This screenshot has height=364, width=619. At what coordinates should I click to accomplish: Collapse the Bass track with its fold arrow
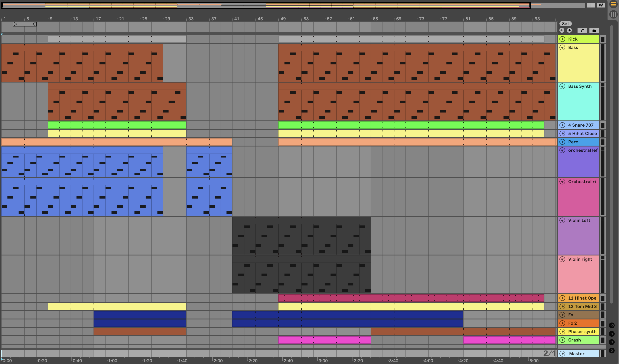tap(562, 47)
